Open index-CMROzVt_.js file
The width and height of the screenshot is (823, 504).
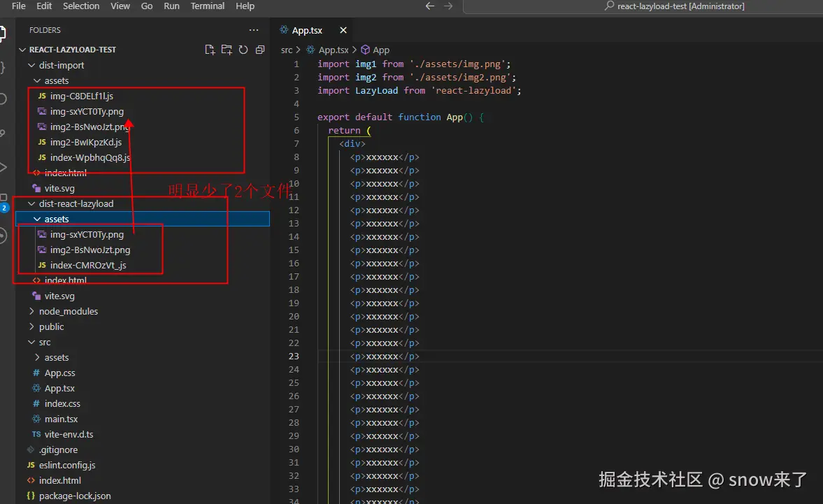(x=87, y=265)
